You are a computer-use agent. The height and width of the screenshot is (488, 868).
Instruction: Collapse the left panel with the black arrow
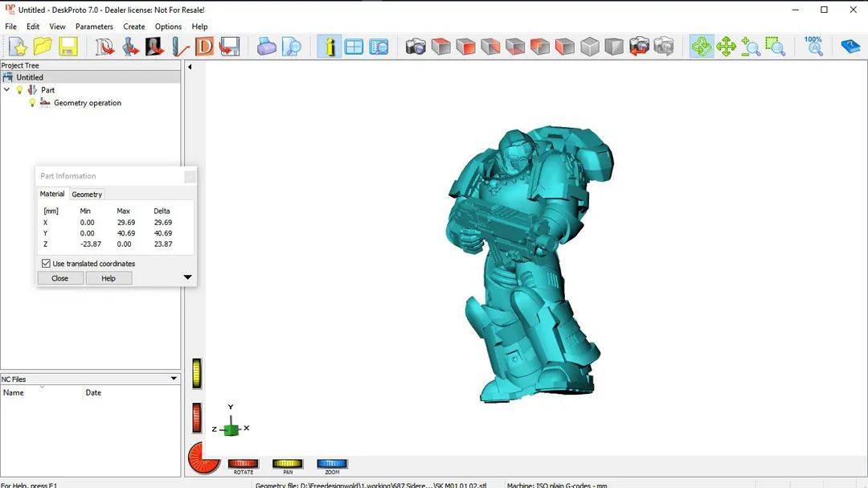coord(190,67)
